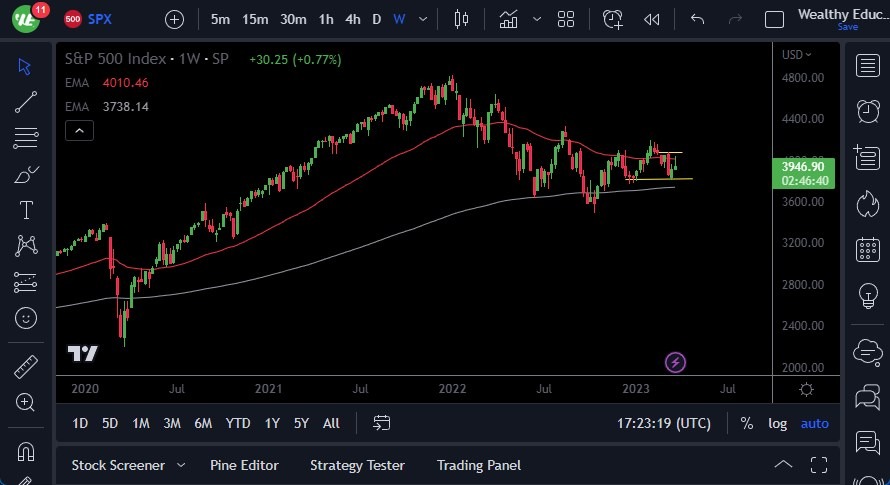890x485 pixels.
Task: Expand the timeframe interval dropdown arrow
Action: click(x=425, y=19)
